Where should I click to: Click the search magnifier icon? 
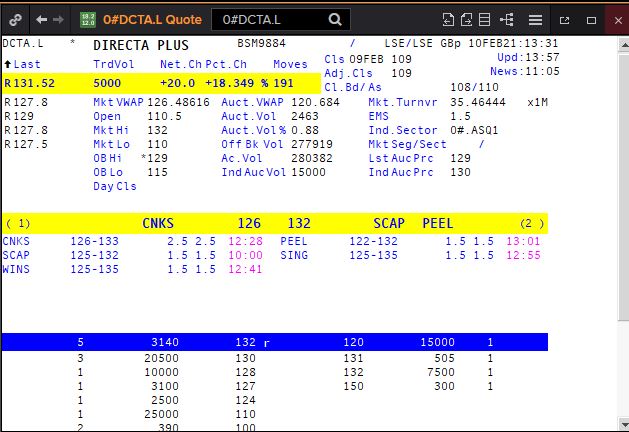click(335, 19)
